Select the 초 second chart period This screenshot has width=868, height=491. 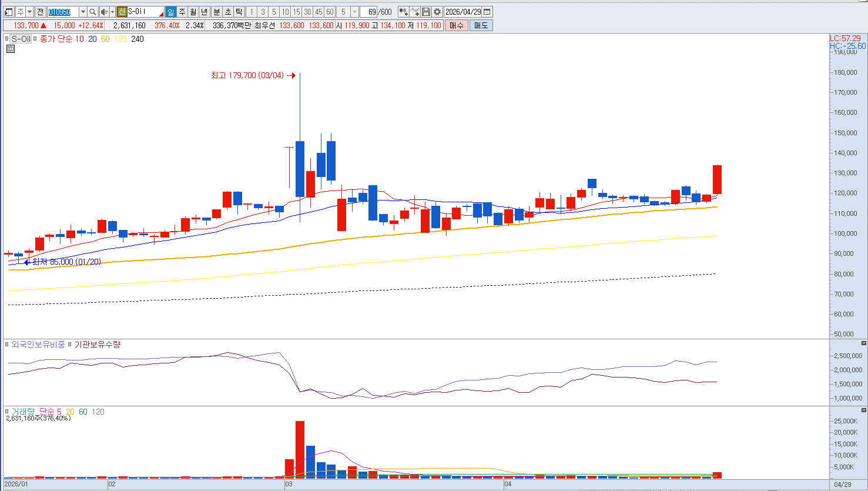[227, 12]
